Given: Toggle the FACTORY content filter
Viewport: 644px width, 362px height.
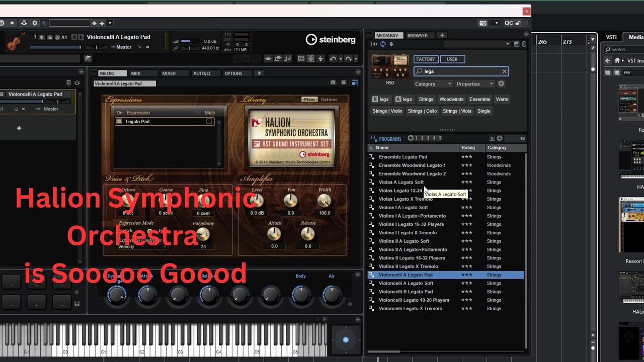Looking at the screenshot, I should [x=426, y=59].
